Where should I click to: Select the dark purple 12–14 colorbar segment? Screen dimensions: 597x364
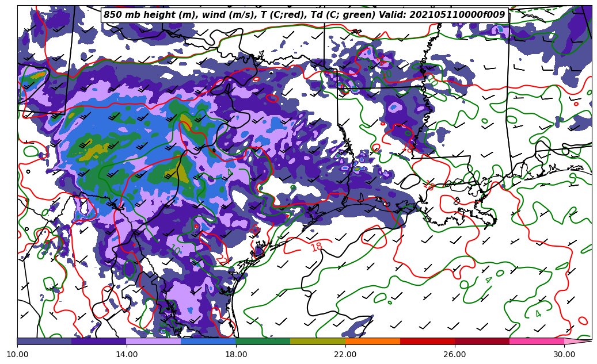[x=99, y=341]
